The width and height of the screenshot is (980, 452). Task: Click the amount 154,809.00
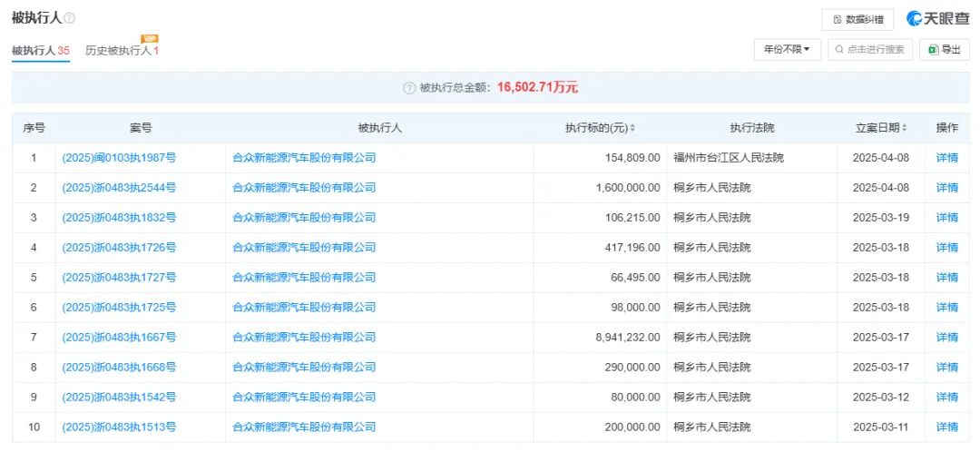click(632, 158)
